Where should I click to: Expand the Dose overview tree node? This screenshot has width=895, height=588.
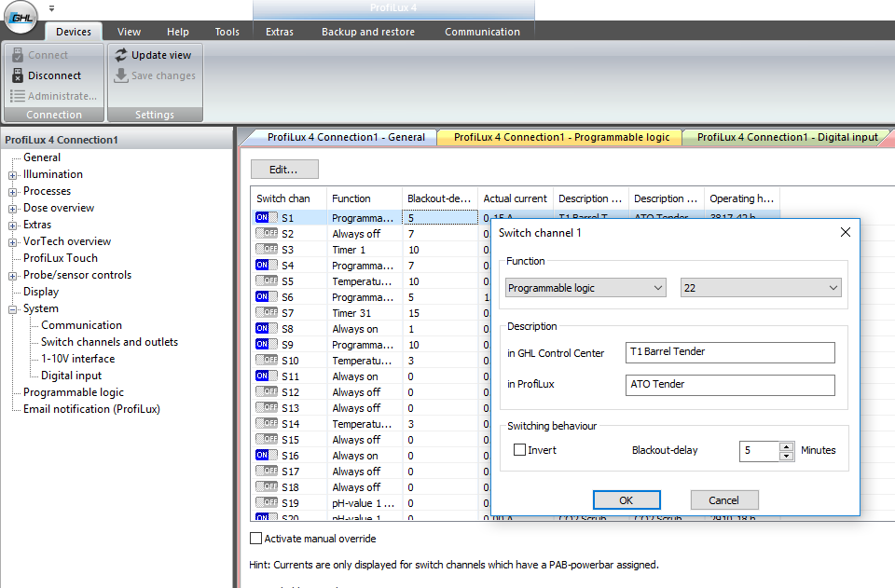coord(12,209)
